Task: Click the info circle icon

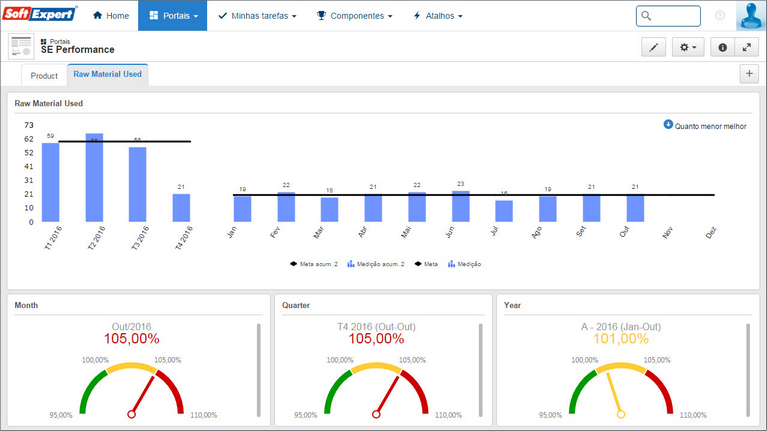Action: [722, 47]
